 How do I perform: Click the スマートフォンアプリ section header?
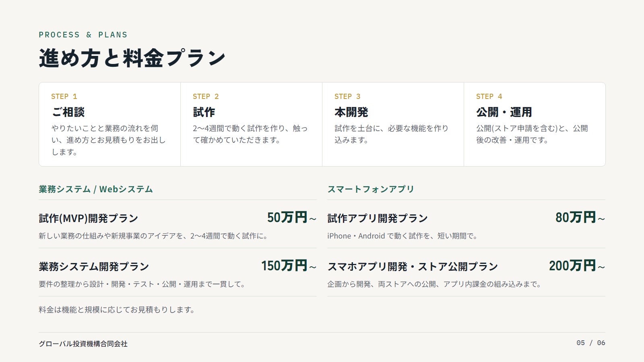click(x=371, y=189)
